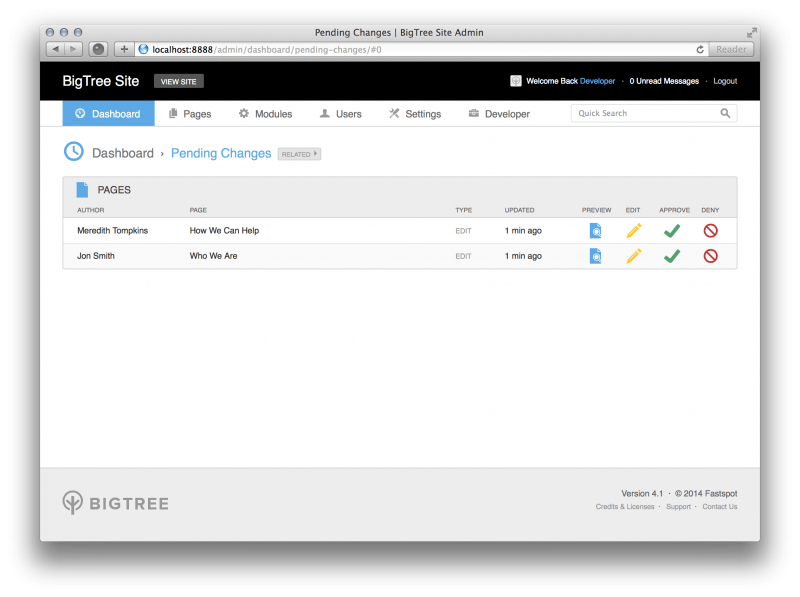The image size is (800, 597).
Task: Expand the Related dropdown
Action: (x=299, y=154)
